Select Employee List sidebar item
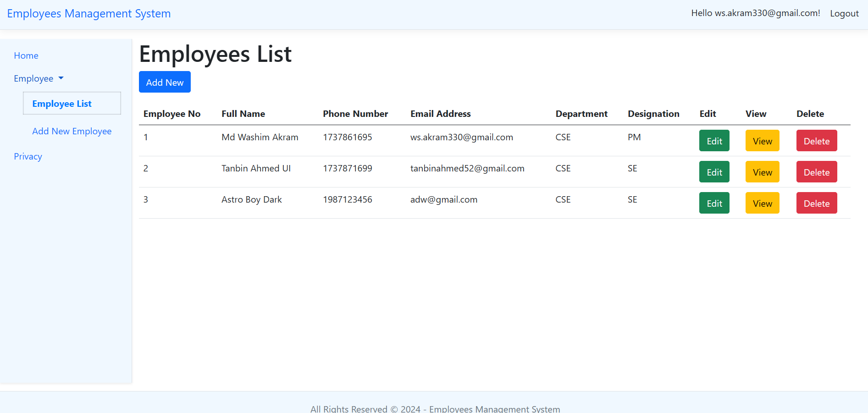868x413 pixels. click(x=72, y=103)
